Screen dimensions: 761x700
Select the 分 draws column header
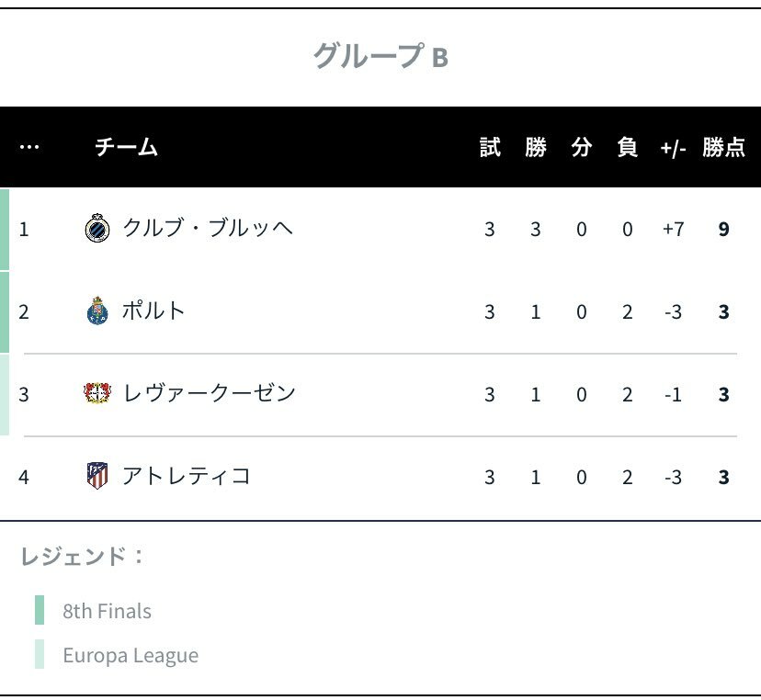click(x=582, y=147)
